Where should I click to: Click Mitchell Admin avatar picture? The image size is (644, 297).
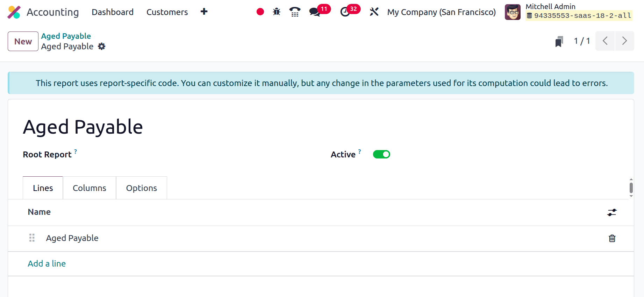tap(513, 12)
